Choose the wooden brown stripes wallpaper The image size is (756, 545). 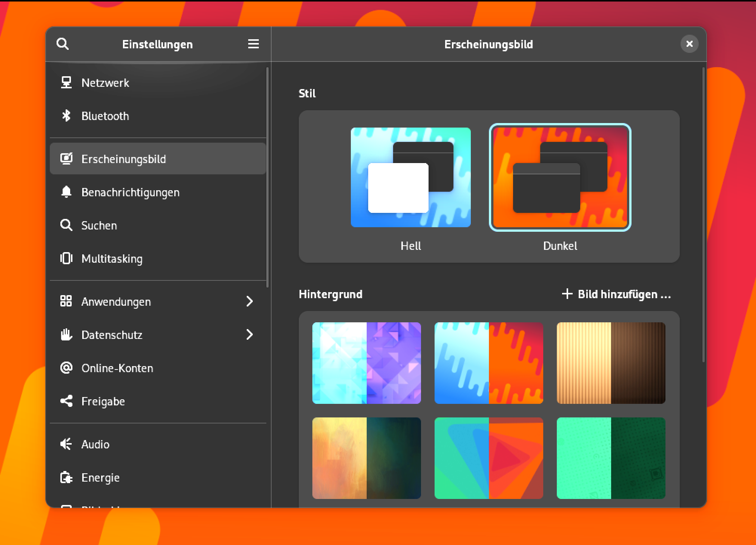coord(611,363)
